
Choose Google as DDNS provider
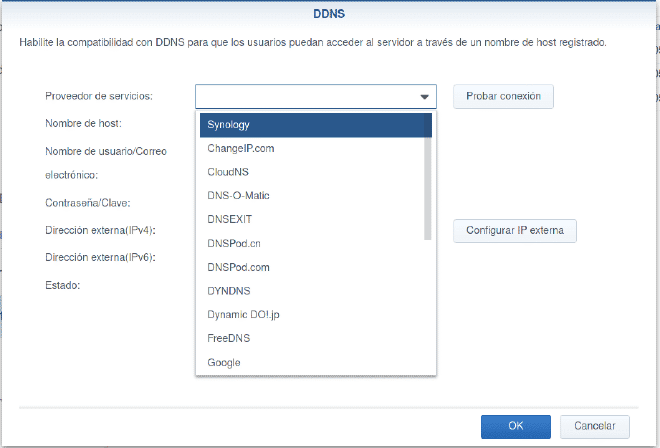(316, 362)
